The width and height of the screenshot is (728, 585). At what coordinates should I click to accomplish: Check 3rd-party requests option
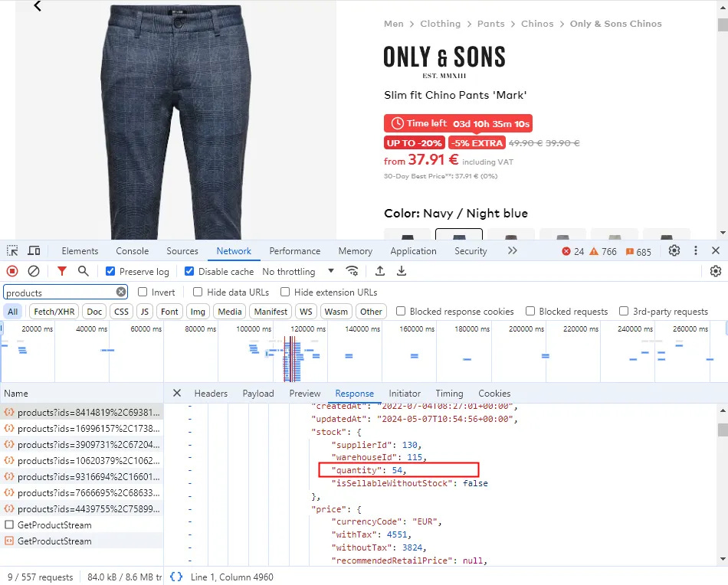[x=624, y=311]
